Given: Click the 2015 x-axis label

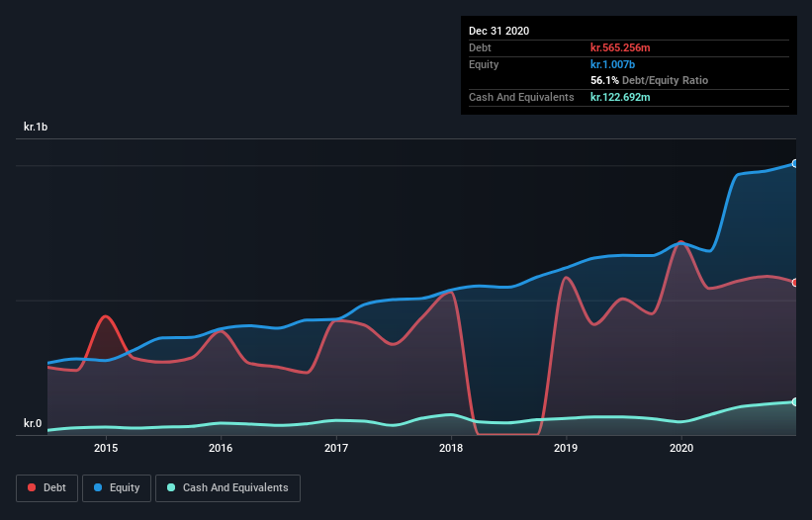Looking at the screenshot, I should tap(106, 448).
